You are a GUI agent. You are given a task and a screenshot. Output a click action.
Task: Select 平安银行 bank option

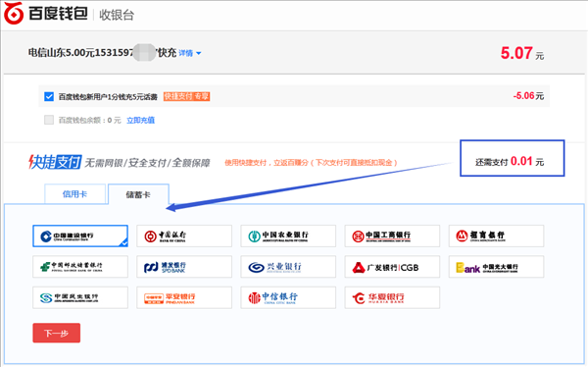point(184,297)
